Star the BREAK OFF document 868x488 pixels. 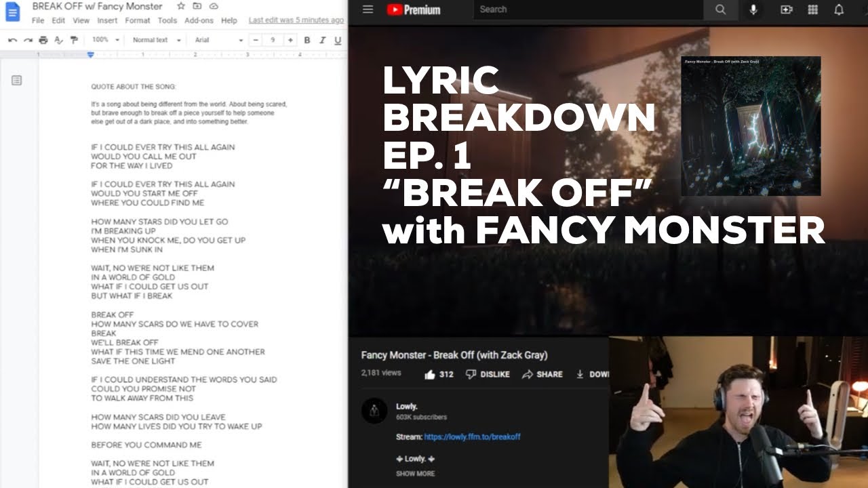pyautogui.click(x=181, y=6)
